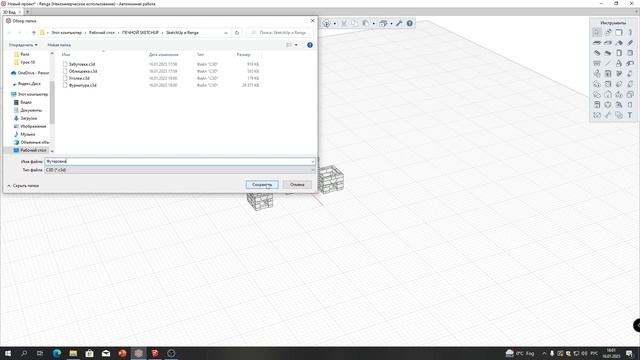Activate the highlighted Select tool in tools palette

point(597,32)
